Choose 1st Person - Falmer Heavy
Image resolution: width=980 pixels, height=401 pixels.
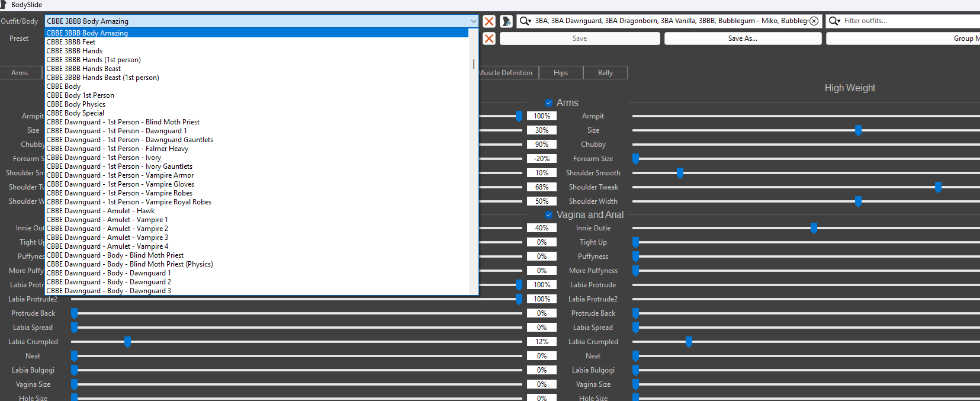(257, 149)
